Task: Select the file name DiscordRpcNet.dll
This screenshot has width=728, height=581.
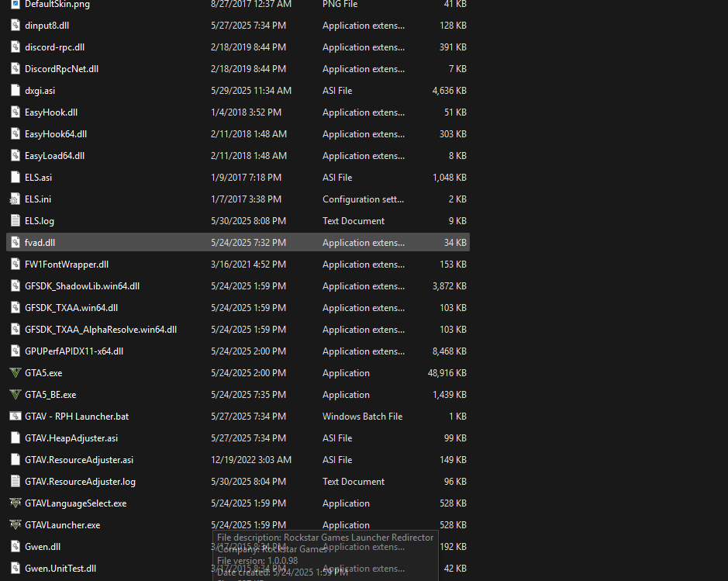Action: click(62, 69)
